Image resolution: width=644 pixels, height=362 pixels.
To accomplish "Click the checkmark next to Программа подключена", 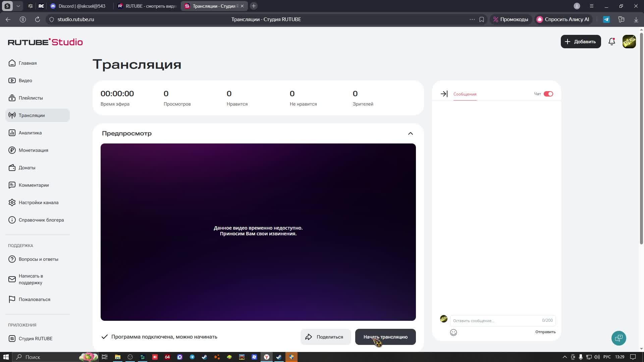I will point(104,337).
